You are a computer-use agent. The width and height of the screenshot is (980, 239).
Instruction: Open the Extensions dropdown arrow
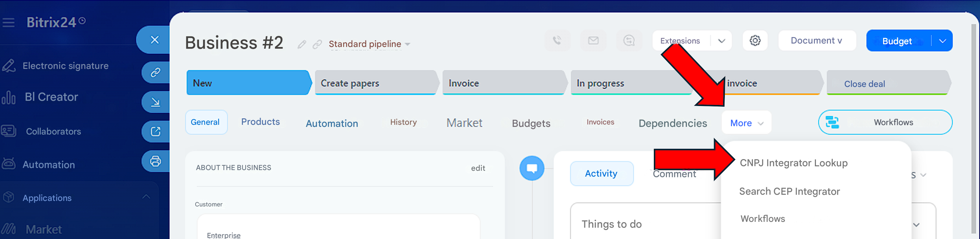click(x=721, y=41)
